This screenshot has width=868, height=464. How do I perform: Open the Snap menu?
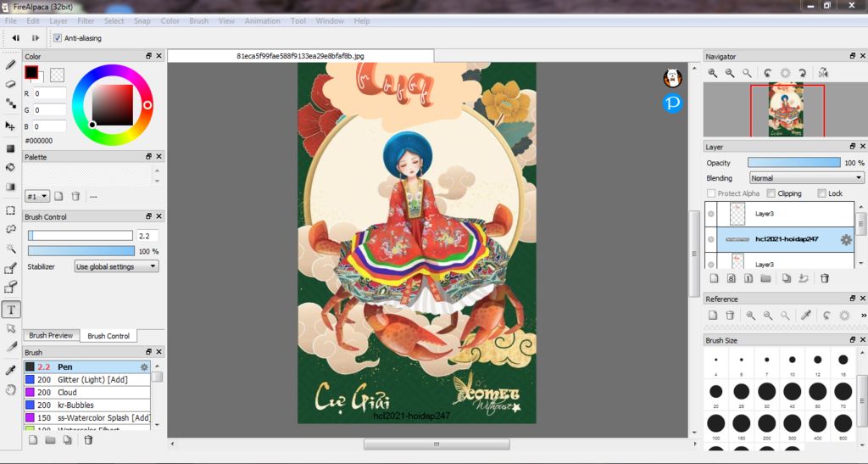coord(142,21)
